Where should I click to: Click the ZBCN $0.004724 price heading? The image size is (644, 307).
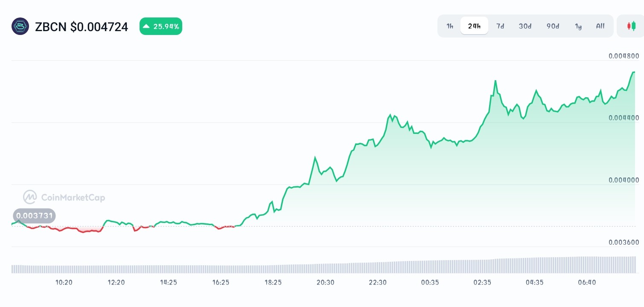coord(81,26)
